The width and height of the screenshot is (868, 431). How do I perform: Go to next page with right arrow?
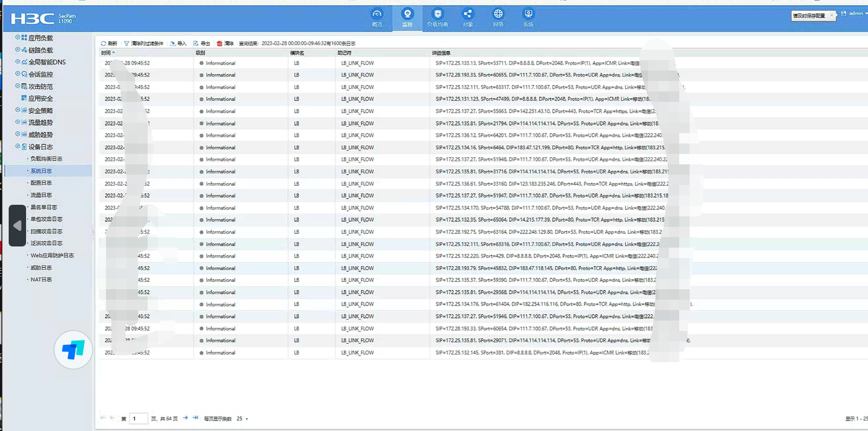(x=185, y=418)
